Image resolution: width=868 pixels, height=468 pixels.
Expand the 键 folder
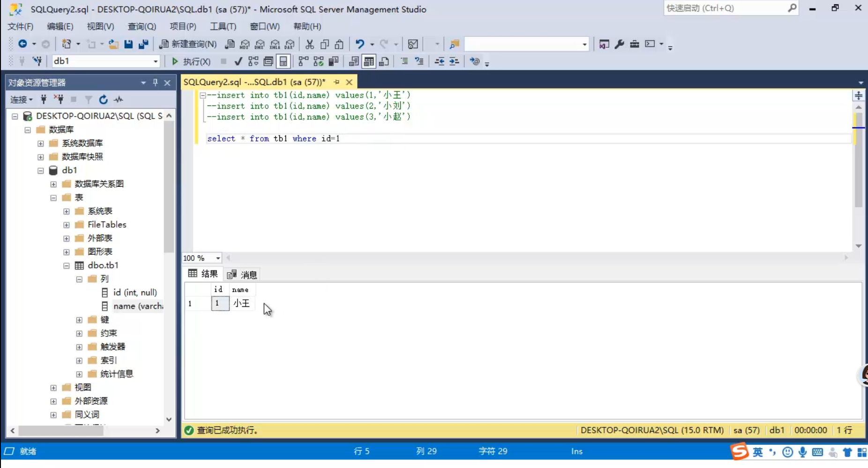coord(79,320)
